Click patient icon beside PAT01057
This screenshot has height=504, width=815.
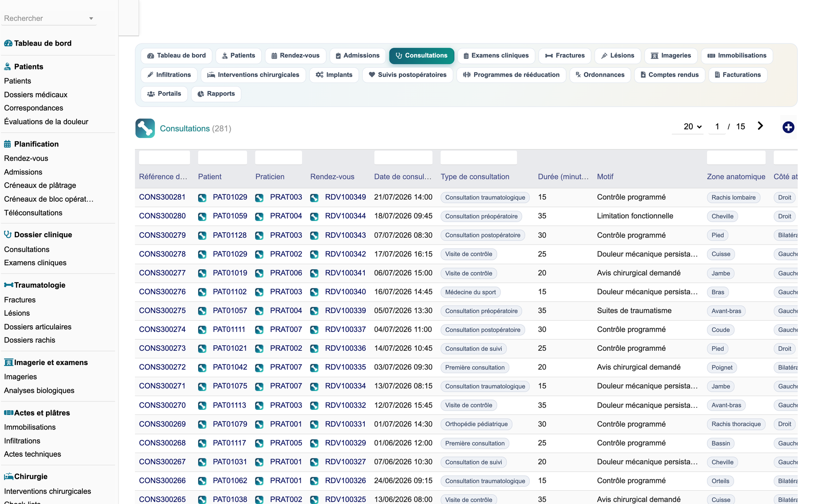(x=202, y=311)
